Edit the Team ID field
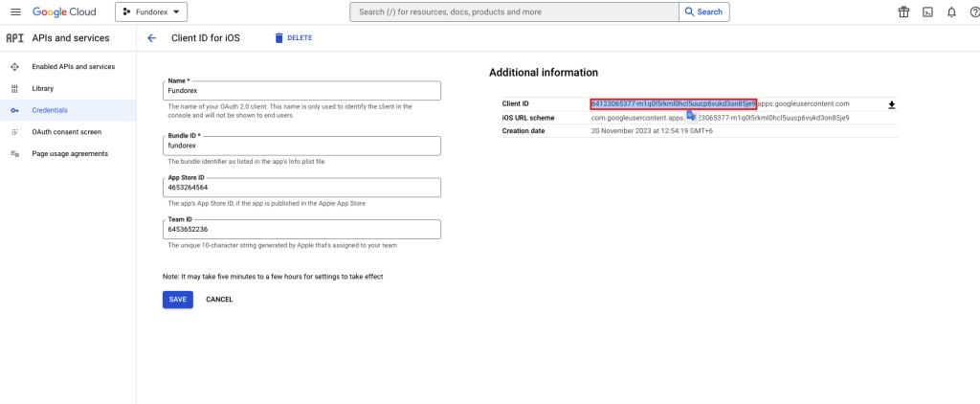This screenshot has width=980, height=404. click(x=301, y=229)
